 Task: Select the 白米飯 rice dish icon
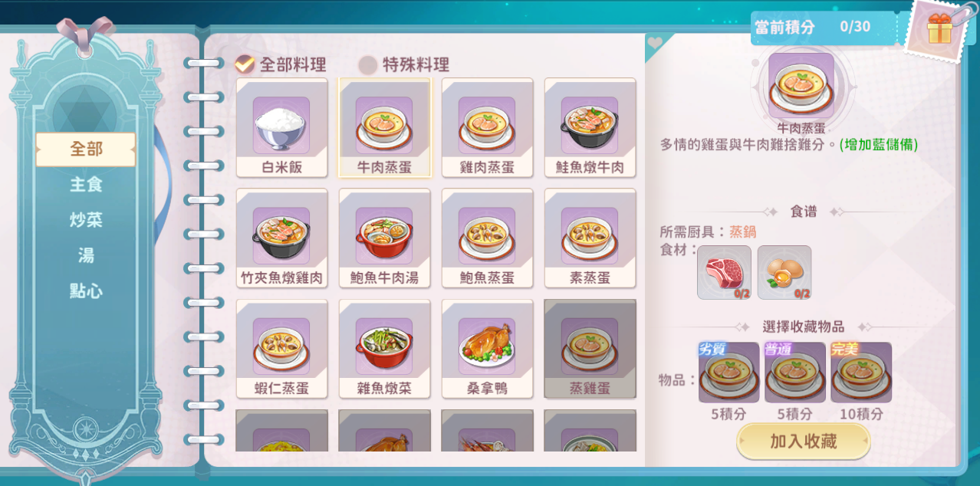point(281,127)
